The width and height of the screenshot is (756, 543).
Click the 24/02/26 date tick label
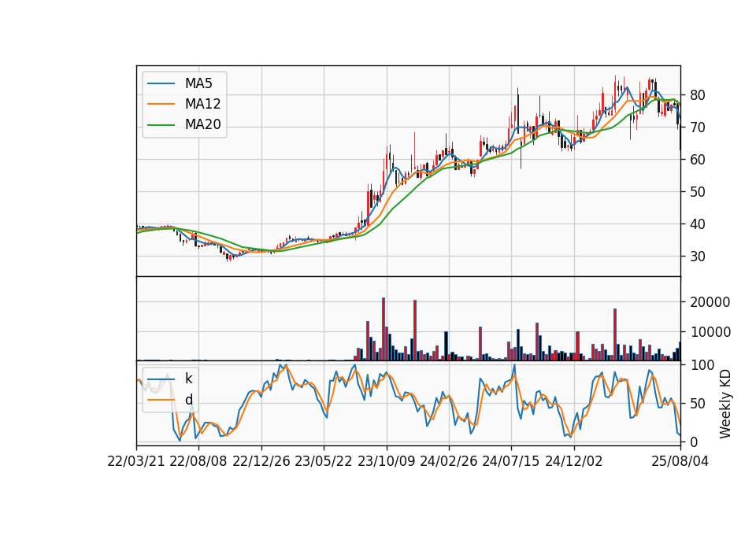click(449, 461)
